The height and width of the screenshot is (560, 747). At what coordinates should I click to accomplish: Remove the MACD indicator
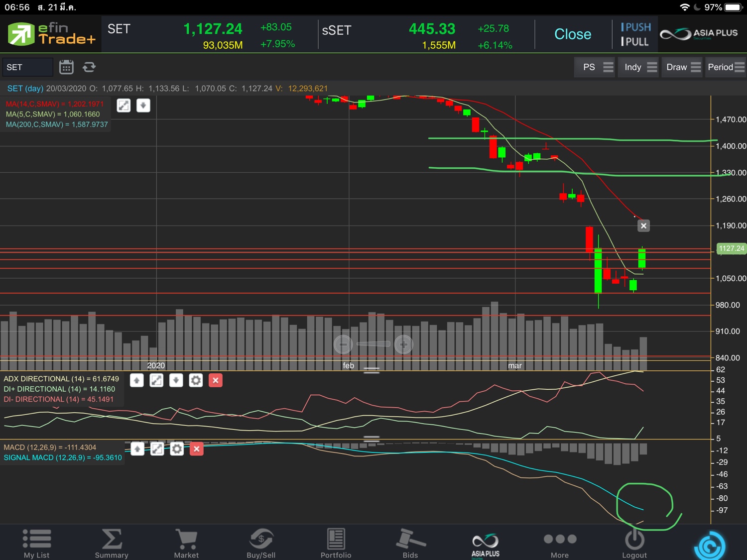[197, 449]
